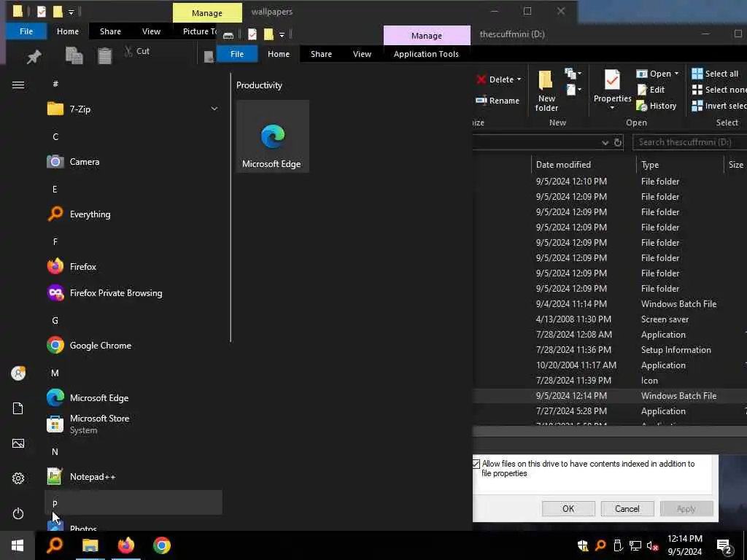Click the letter P section header

(x=133, y=503)
